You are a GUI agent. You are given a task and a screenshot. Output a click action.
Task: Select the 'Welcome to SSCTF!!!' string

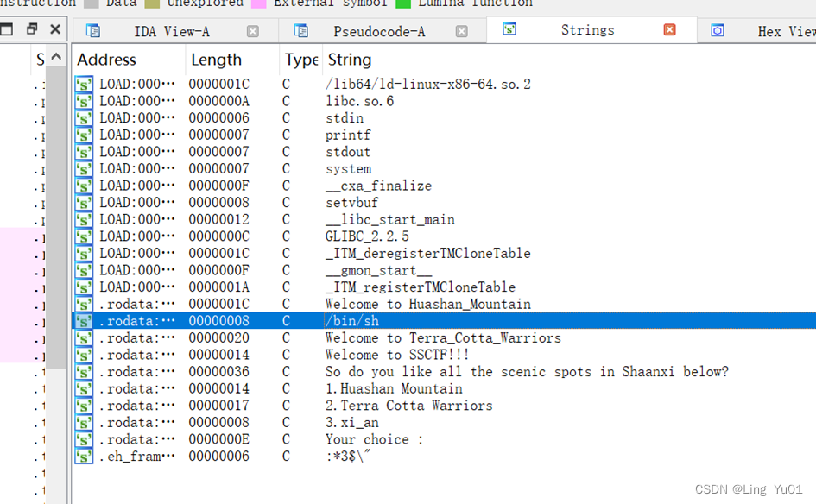(x=397, y=355)
